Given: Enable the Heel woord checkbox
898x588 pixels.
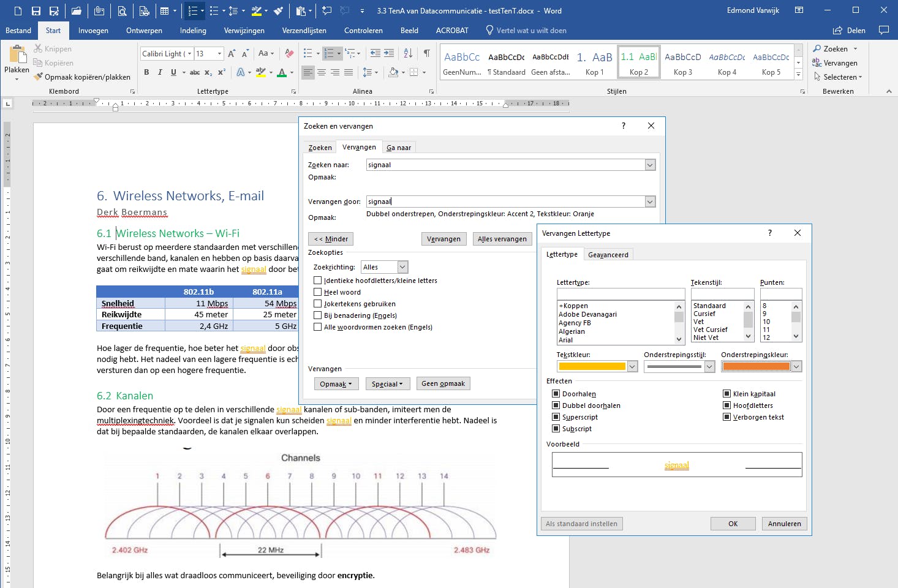Looking at the screenshot, I should (317, 292).
